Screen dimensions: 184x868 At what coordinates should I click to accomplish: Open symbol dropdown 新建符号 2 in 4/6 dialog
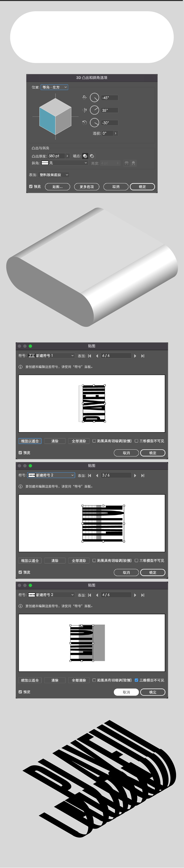(x=51, y=595)
